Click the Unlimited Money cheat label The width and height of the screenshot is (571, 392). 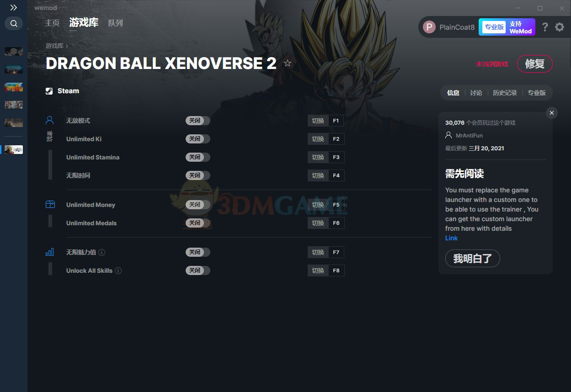91,205
